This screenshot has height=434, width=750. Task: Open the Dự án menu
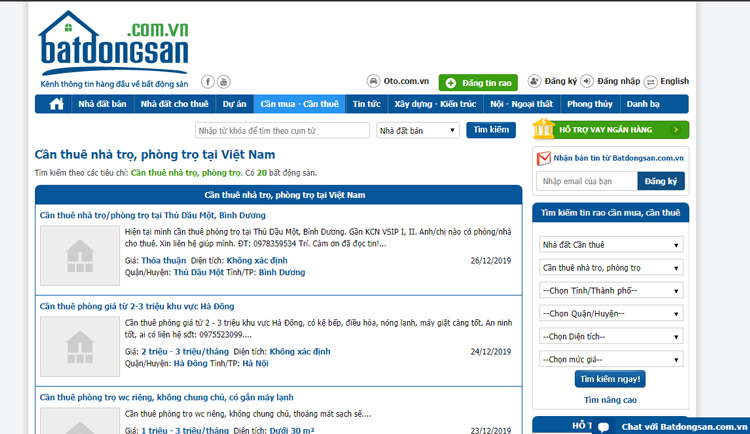click(234, 104)
